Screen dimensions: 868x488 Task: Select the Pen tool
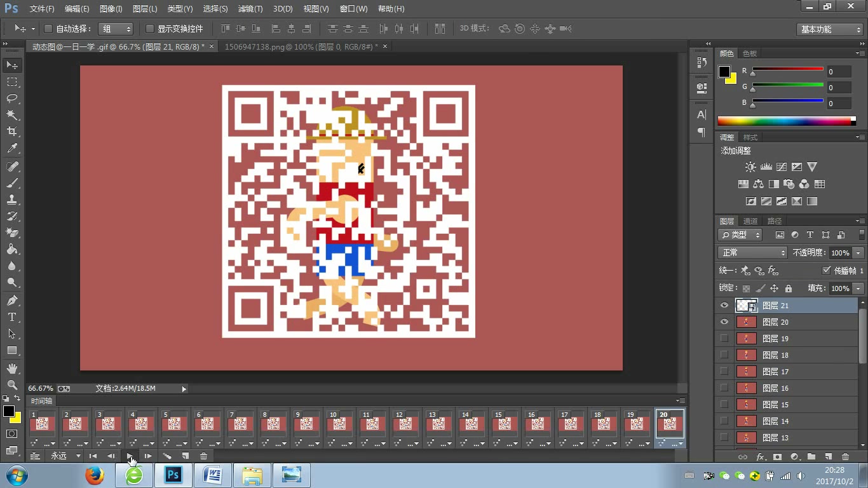(12, 301)
